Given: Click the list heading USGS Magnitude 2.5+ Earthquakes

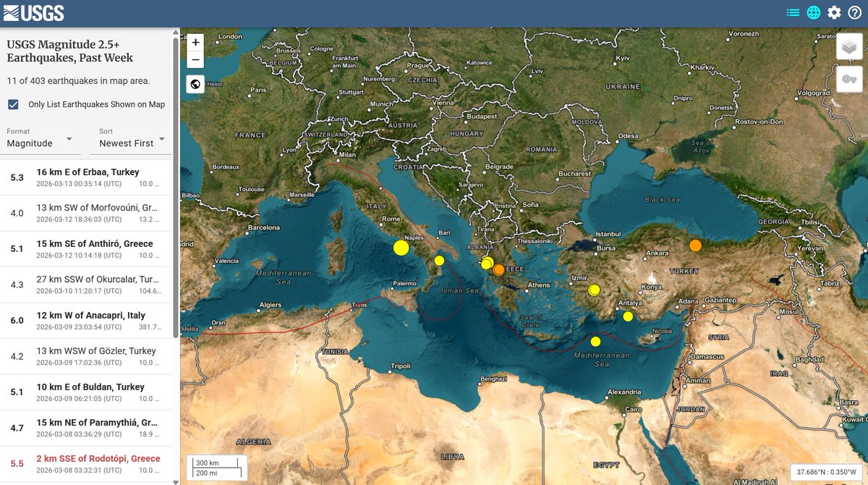Looking at the screenshot, I should pos(70,51).
